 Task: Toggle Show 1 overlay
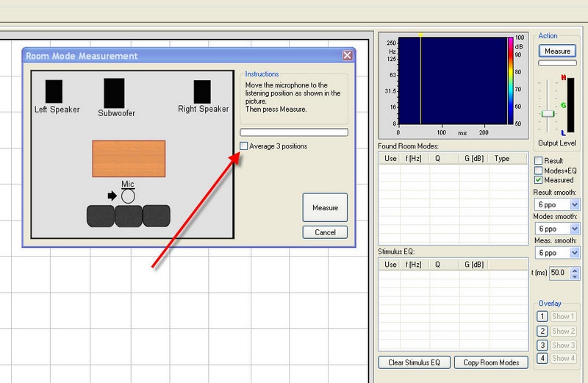pyautogui.click(x=563, y=316)
